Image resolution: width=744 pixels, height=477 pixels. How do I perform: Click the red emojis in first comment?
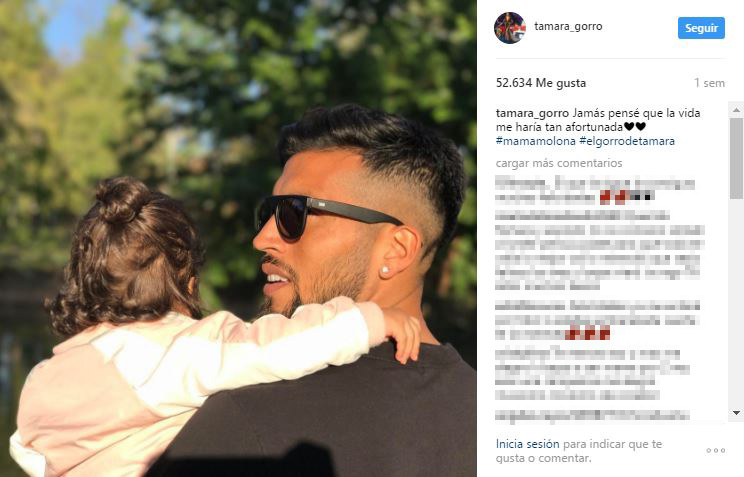pyautogui.click(x=613, y=197)
